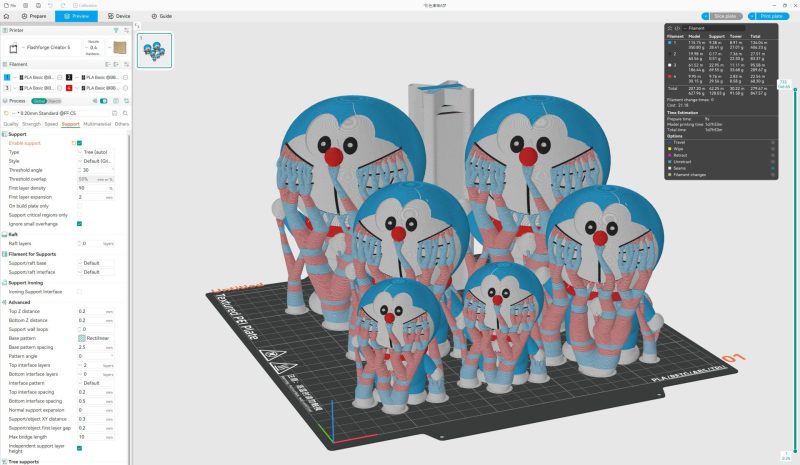Toggle Ignore small overhangs checkbox
This screenshot has height=465, width=800.
79,224
